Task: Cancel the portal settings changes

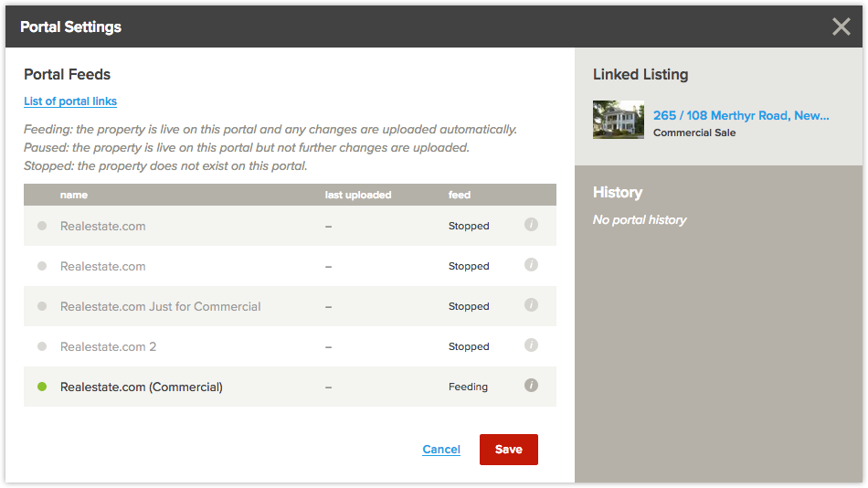Action: pos(441,450)
